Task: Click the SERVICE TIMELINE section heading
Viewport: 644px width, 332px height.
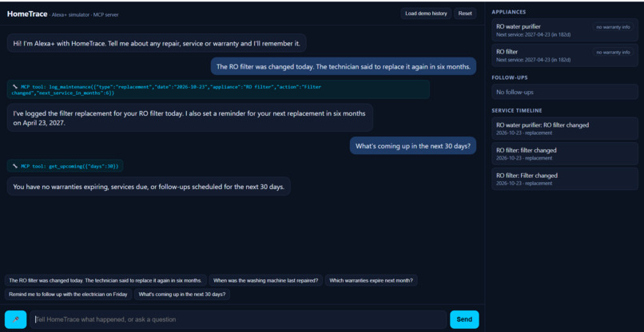Action: 517,110
